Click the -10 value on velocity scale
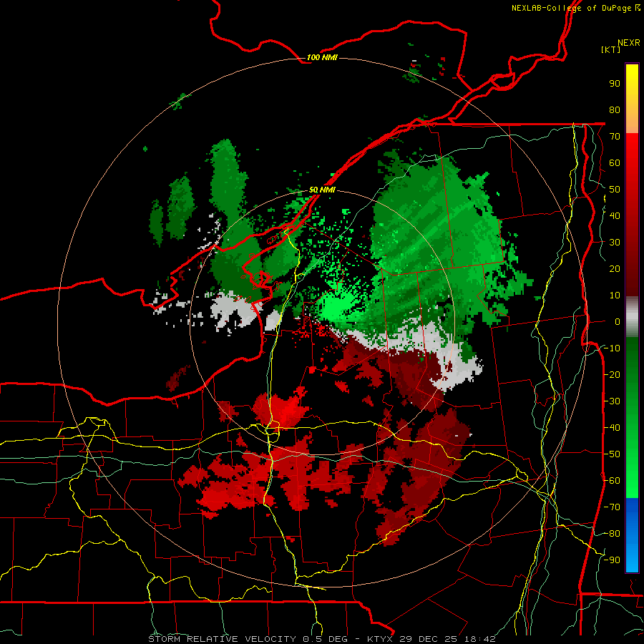The image size is (644, 644). (x=612, y=348)
